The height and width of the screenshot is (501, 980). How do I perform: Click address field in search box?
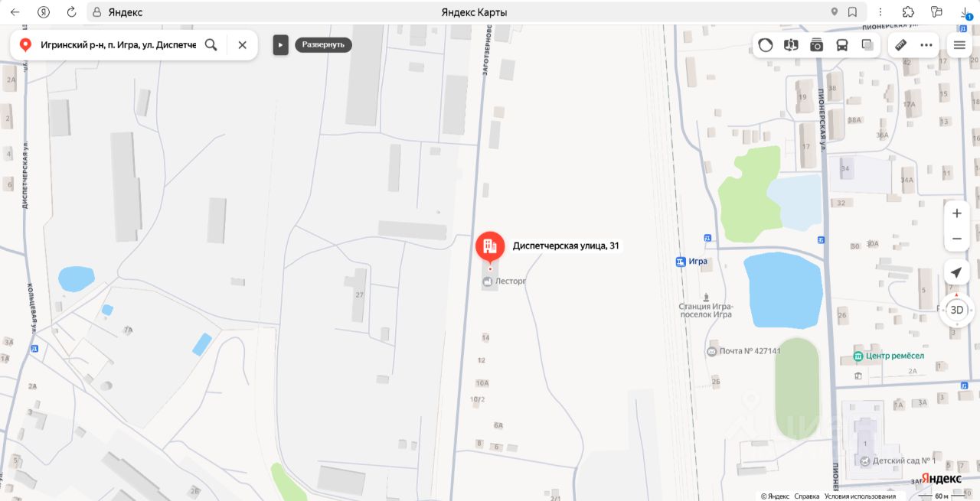(118, 45)
